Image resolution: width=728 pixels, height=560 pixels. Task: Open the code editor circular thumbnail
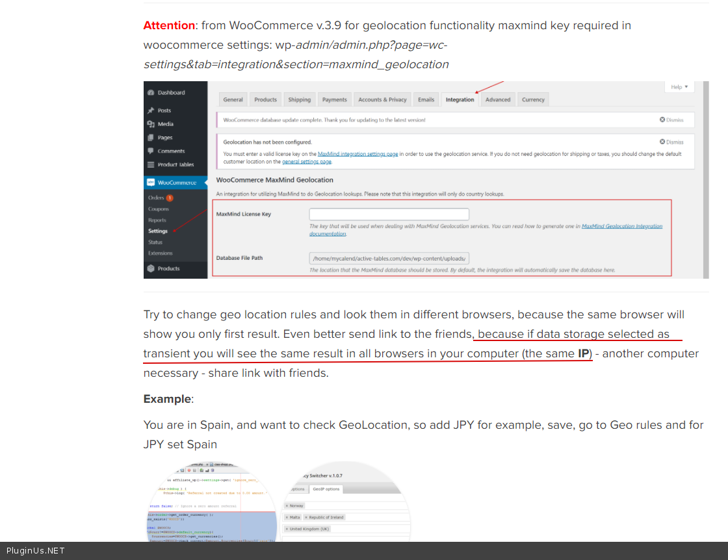point(212,502)
